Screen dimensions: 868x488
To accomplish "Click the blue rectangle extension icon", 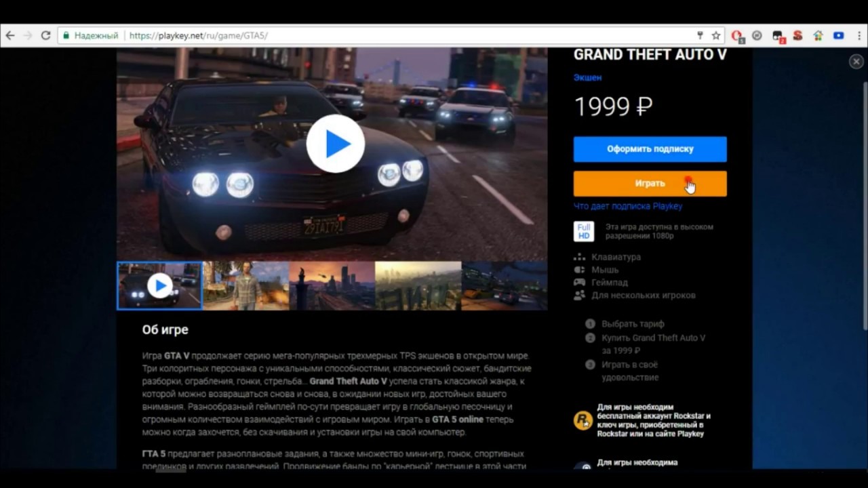I will tap(839, 35).
